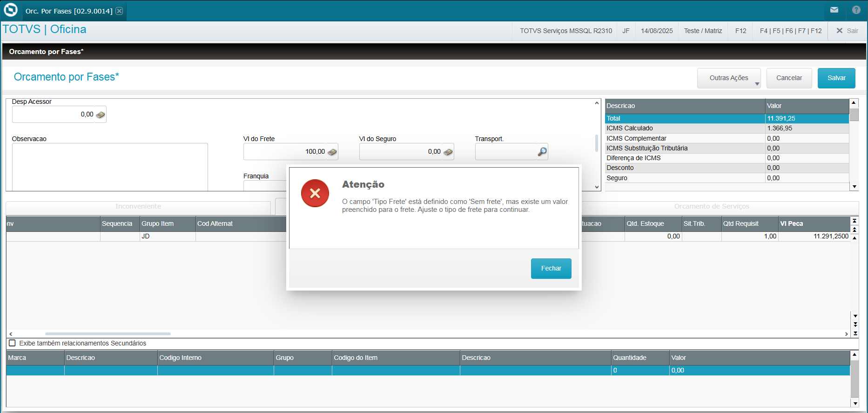Screen dimensions: 868x413
Task: Open Transport. lookup magnifier
Action: [x=542, y=152]
